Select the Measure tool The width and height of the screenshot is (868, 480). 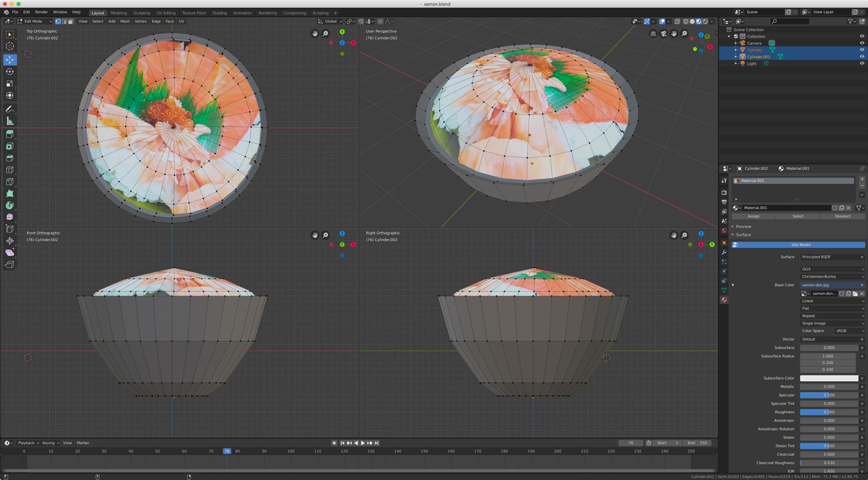[10, 121]
